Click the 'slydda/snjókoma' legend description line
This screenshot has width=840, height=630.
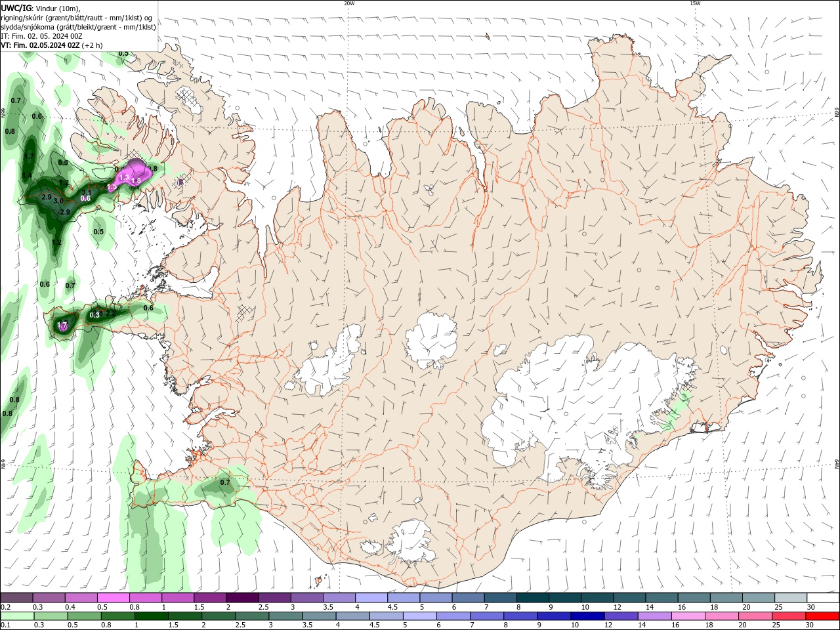tap(78, 27)
